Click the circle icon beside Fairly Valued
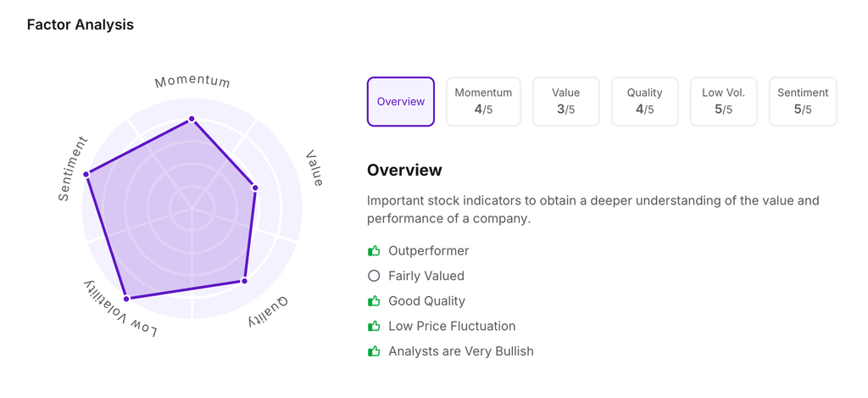Image resolution: width=868 pixels, height=398 pixels. coord(374,276)
